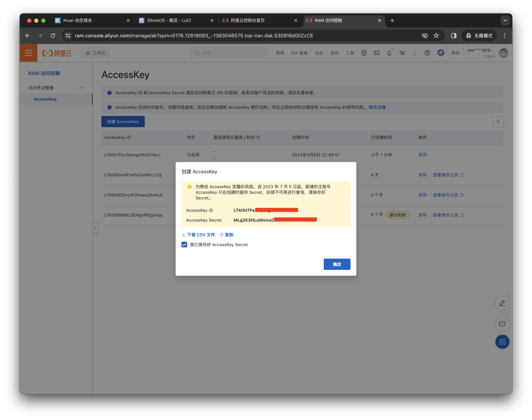This screenshot has height=420, width=532.
Task: Open the 支持 menu
Action: coord(334,53)
